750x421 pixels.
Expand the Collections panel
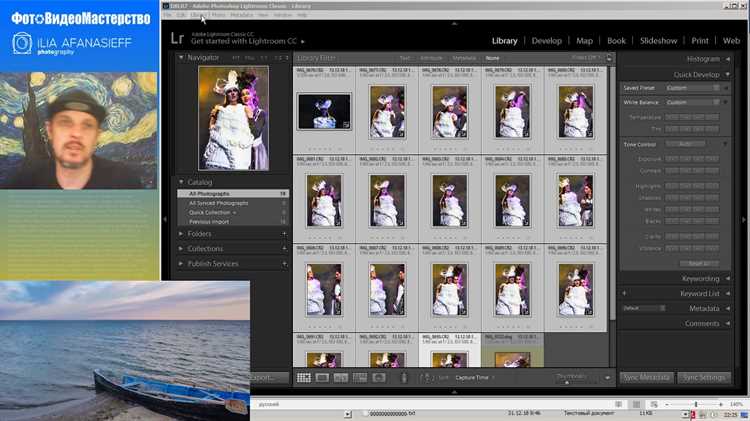(x=181, y=249)
